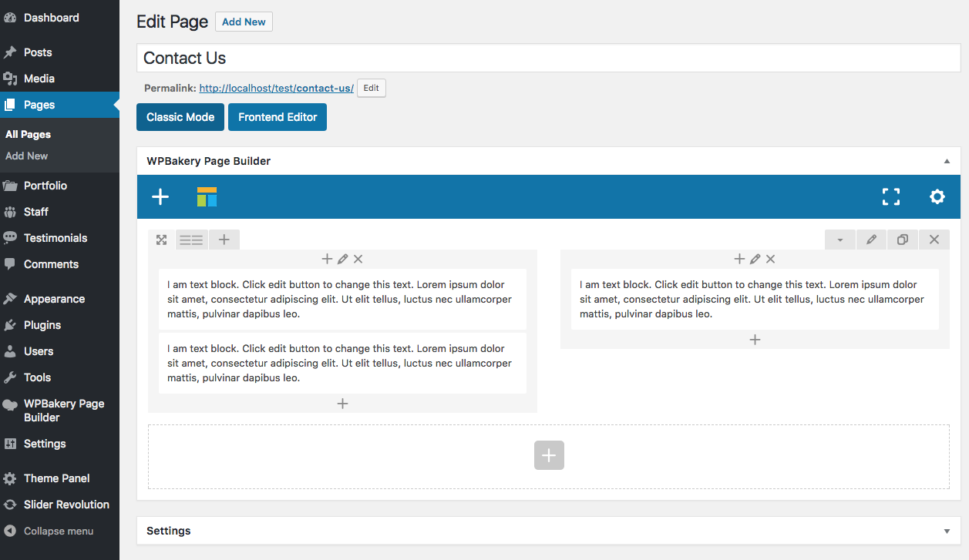The image size is (969, 560).
Task: Open Portfolio in the admin menu
Action: [x=59, y=186]
